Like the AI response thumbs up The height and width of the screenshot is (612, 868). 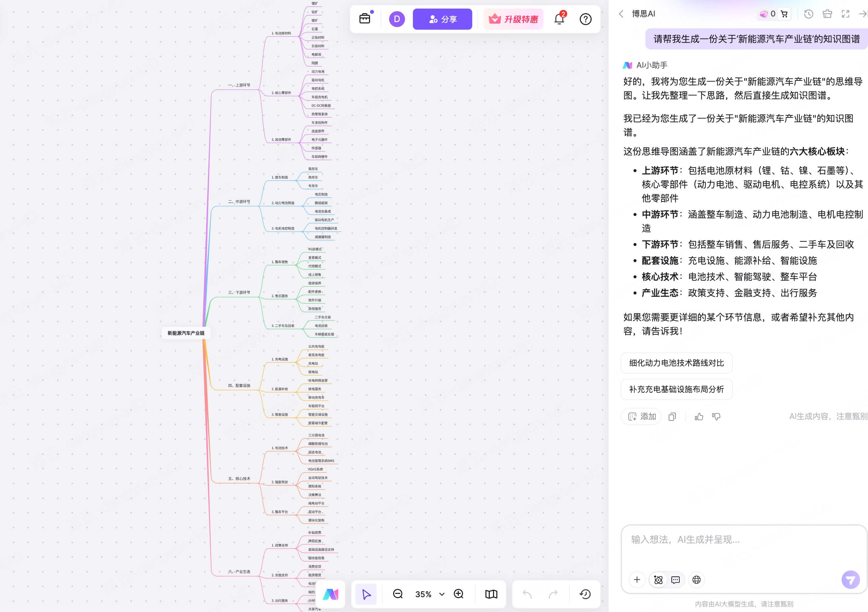[698, 416]
